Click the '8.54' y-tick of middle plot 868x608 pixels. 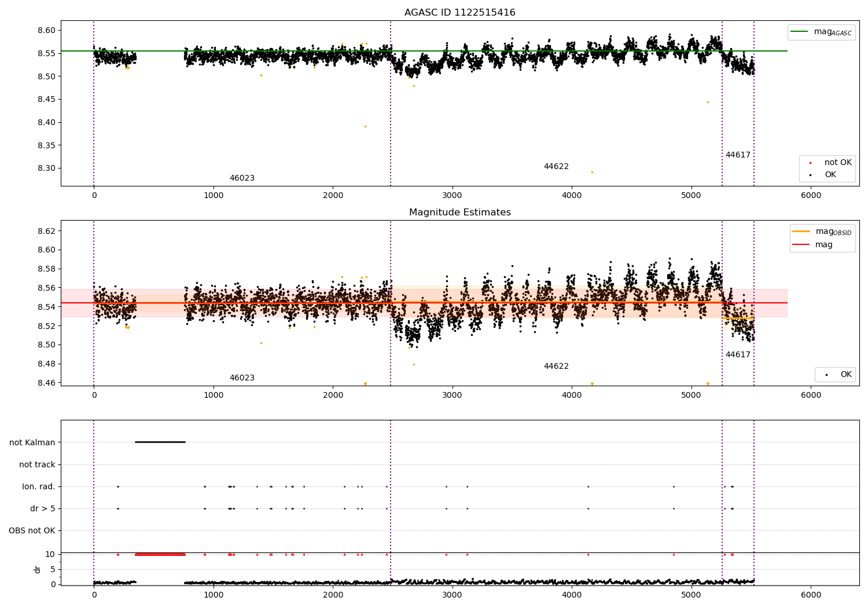tap(46, 307)
